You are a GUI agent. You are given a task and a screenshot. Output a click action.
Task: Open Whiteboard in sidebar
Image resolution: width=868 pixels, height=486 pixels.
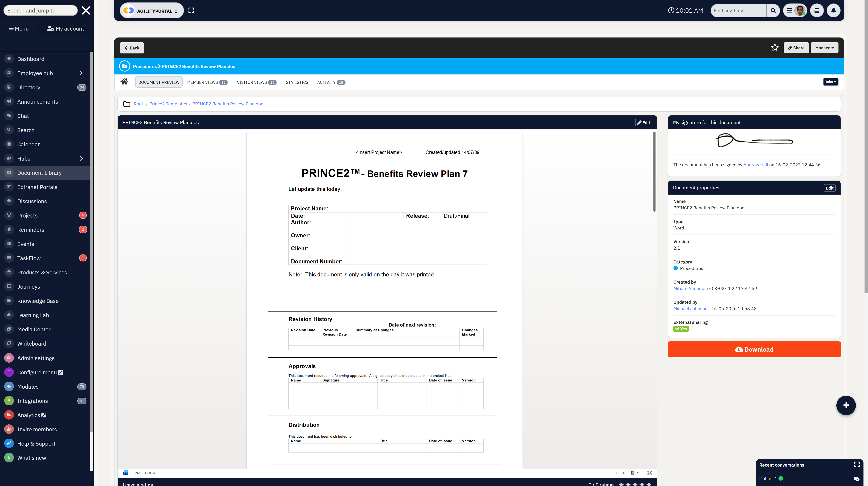(x=45, y=343)
